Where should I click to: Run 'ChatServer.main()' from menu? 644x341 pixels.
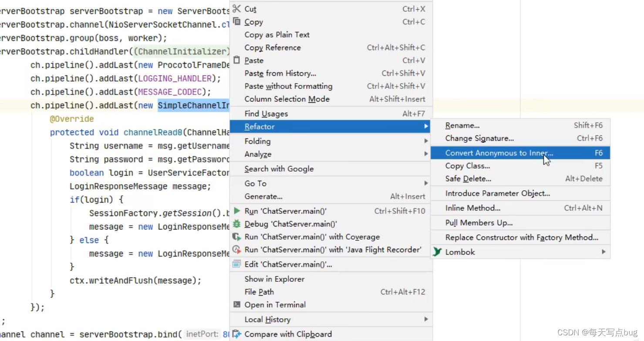pyautogui.click(x=331, y=211)
